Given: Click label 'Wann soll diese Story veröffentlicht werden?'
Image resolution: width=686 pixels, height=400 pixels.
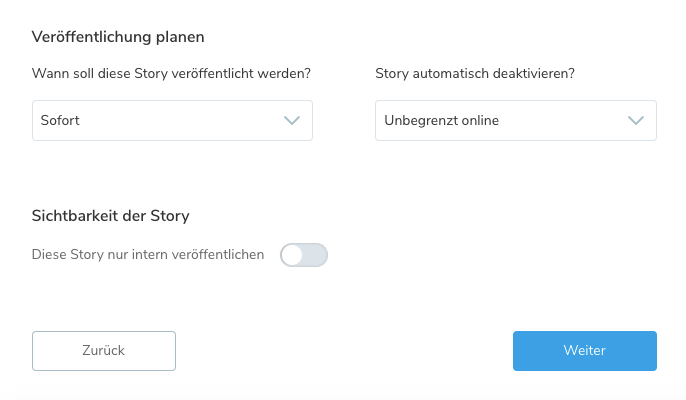Looking at the screenshot, I should [171, 73].
